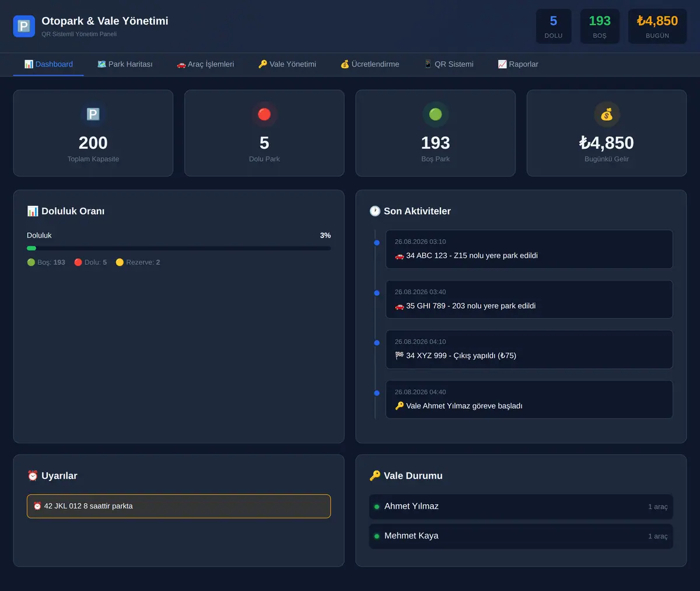
Task: Click the car icon in 34 ABC 123 activity
Action: 400,256
